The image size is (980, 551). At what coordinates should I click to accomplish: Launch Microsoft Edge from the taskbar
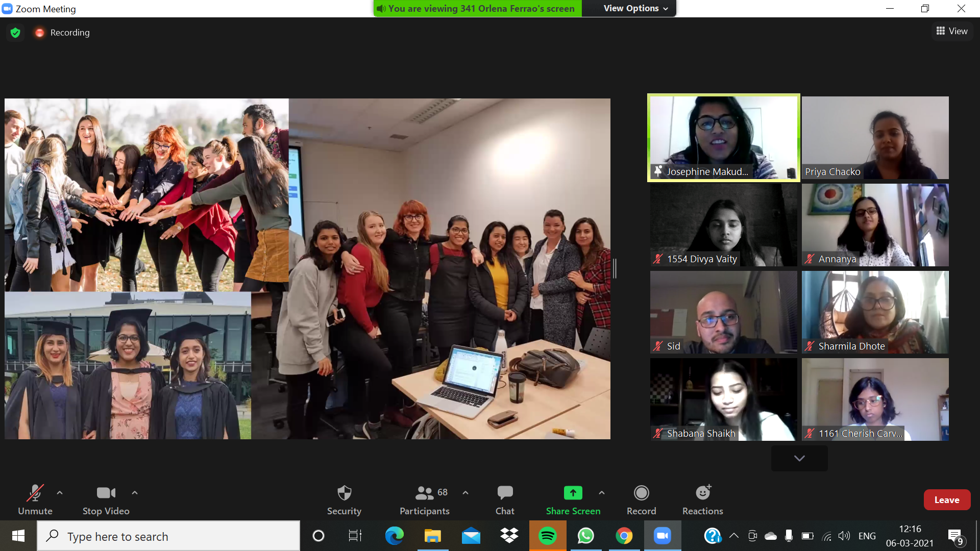click(x=394, y=536)
